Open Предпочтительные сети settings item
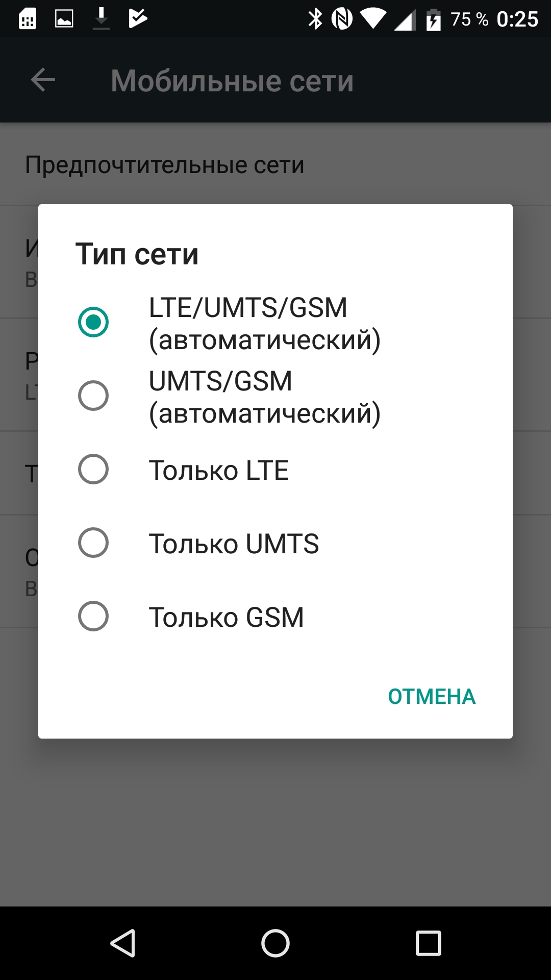 pyautogui.click(x=164, y=165)
